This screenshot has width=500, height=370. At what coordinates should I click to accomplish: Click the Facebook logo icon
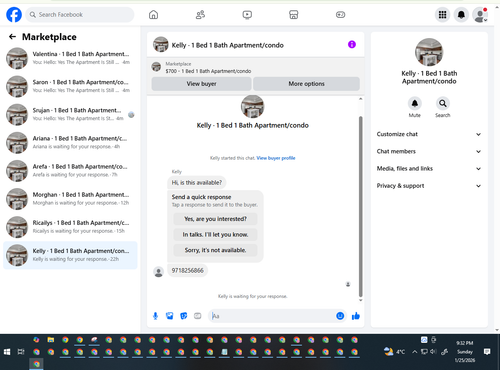point(14,15)
